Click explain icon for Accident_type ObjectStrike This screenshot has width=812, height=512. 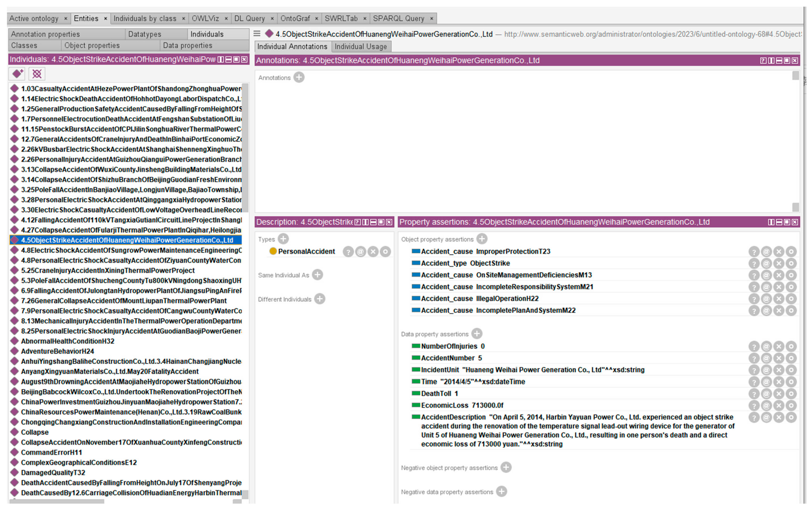click(x=754, y=263)
